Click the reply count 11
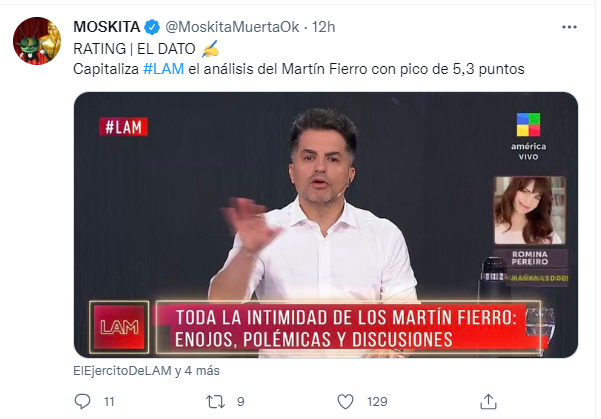Viewport: 601px width, 419px height. pyautogui.click(x=109, y=402)
